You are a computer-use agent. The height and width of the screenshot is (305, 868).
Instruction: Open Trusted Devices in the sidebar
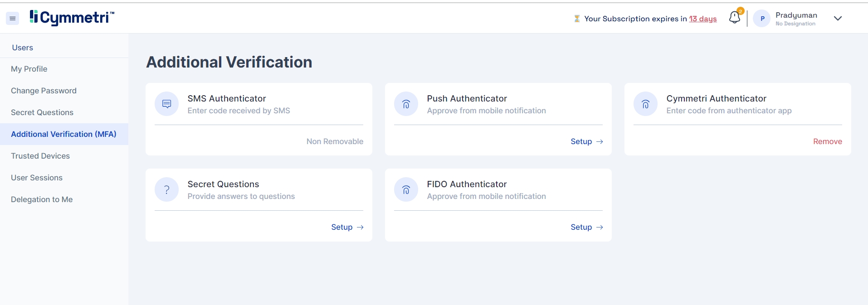[40, 156]
